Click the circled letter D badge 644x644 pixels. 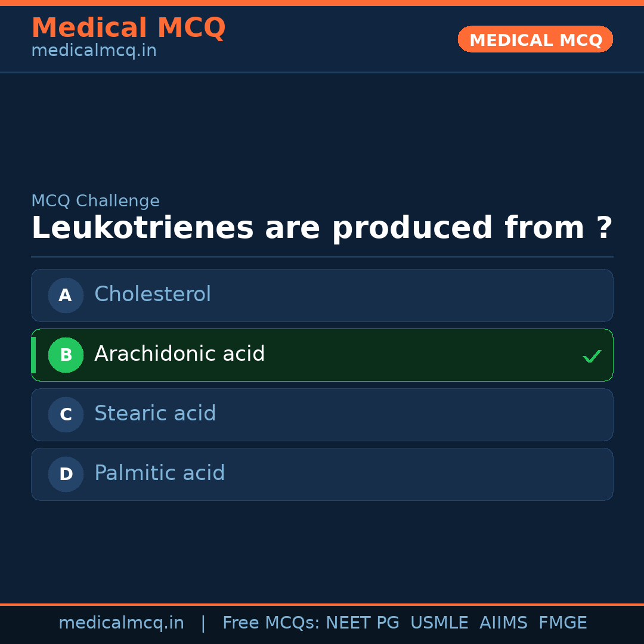click(x=66, y=474)
